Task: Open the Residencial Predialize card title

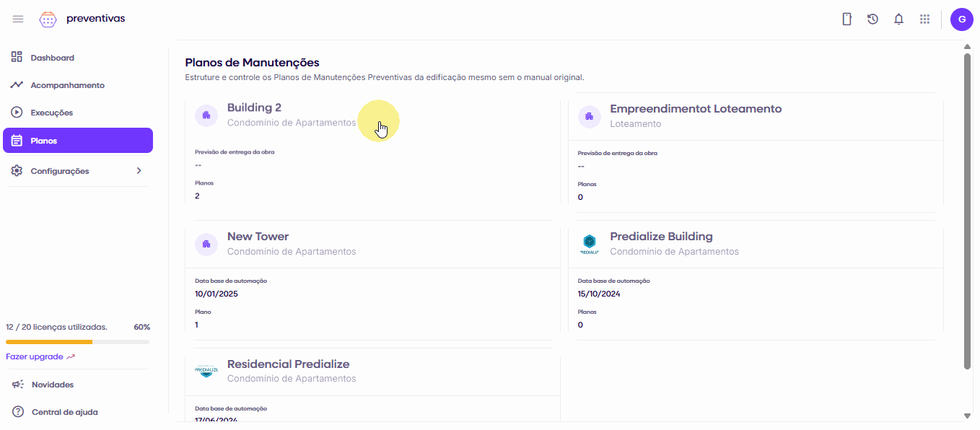Action: (289, 364)
